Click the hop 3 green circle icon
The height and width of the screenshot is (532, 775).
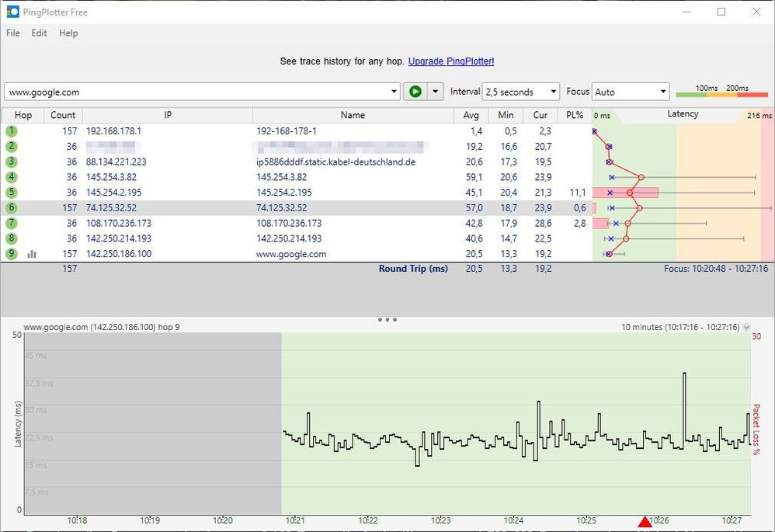click(x=12, y=162)
